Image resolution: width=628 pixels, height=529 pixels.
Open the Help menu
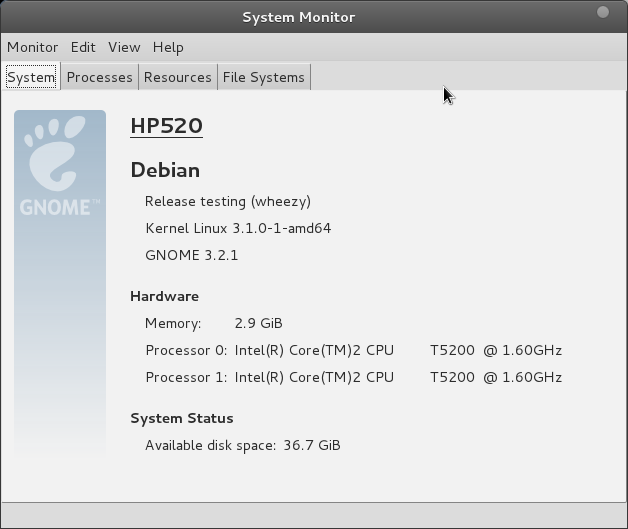[x=168, y=47]
